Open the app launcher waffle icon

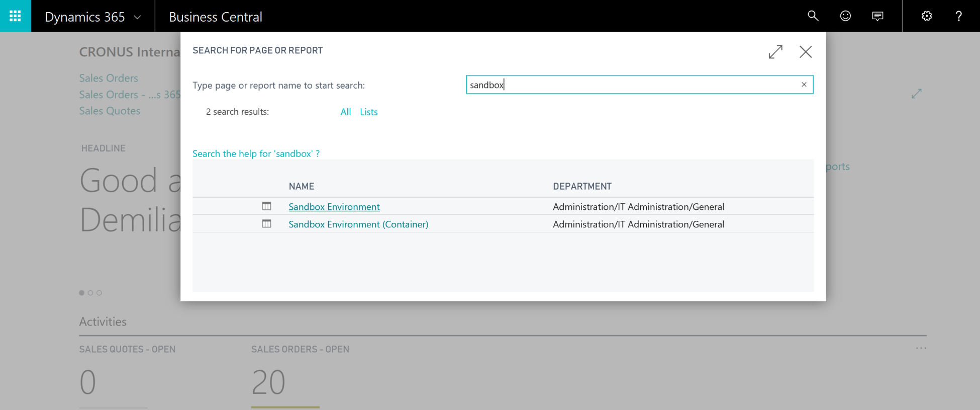coord(15,16)
